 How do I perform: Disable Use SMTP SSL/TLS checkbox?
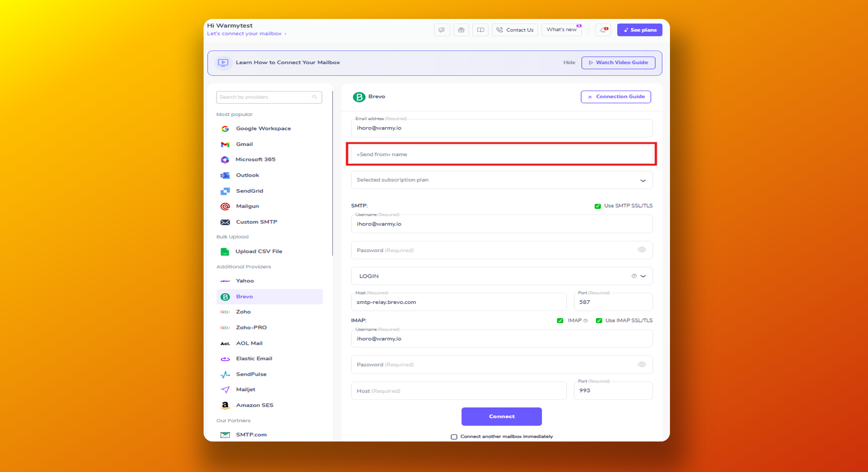[598, 206]
